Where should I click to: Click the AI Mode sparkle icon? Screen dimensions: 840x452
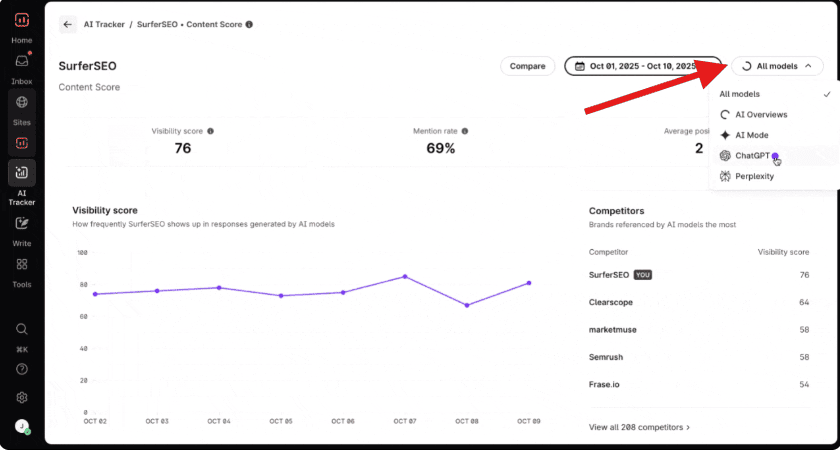click(x=725, y=135)
